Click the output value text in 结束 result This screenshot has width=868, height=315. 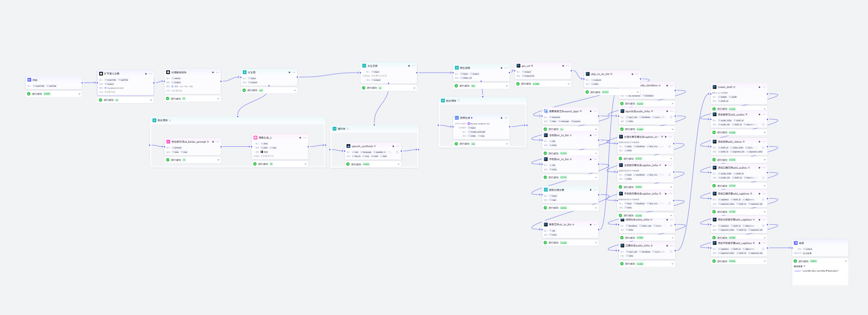point(817,271)
